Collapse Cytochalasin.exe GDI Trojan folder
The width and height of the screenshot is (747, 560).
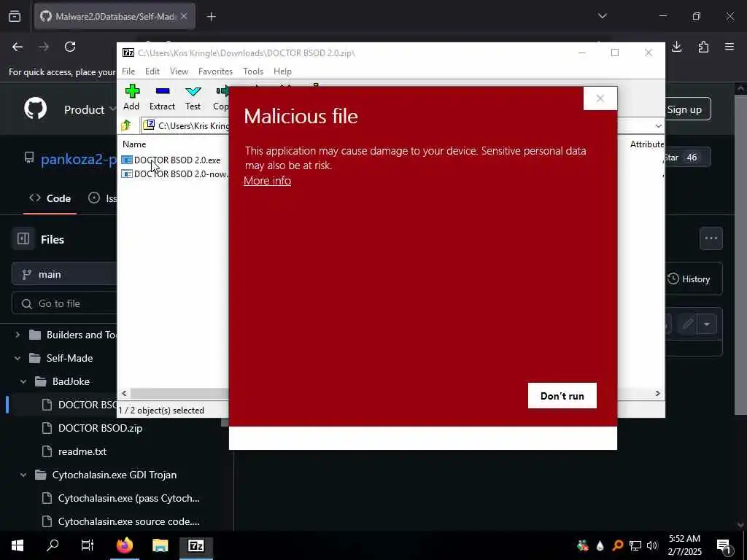(23, 475)
